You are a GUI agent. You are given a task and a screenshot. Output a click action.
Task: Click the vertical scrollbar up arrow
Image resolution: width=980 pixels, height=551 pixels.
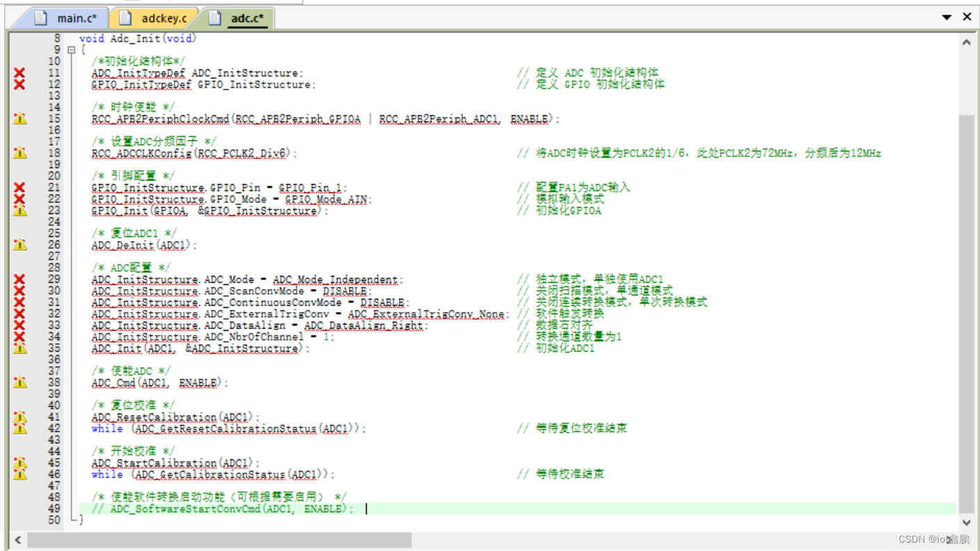tap(966, 42)
